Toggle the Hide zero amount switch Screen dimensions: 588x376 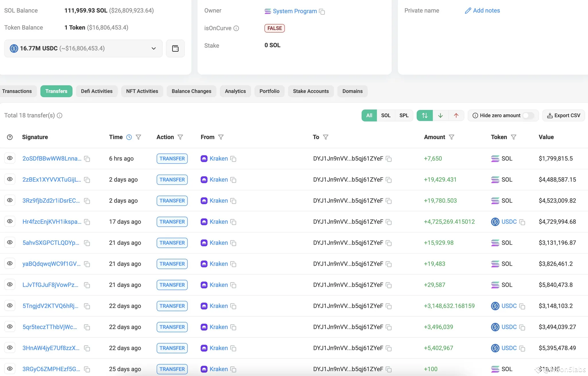528,115
